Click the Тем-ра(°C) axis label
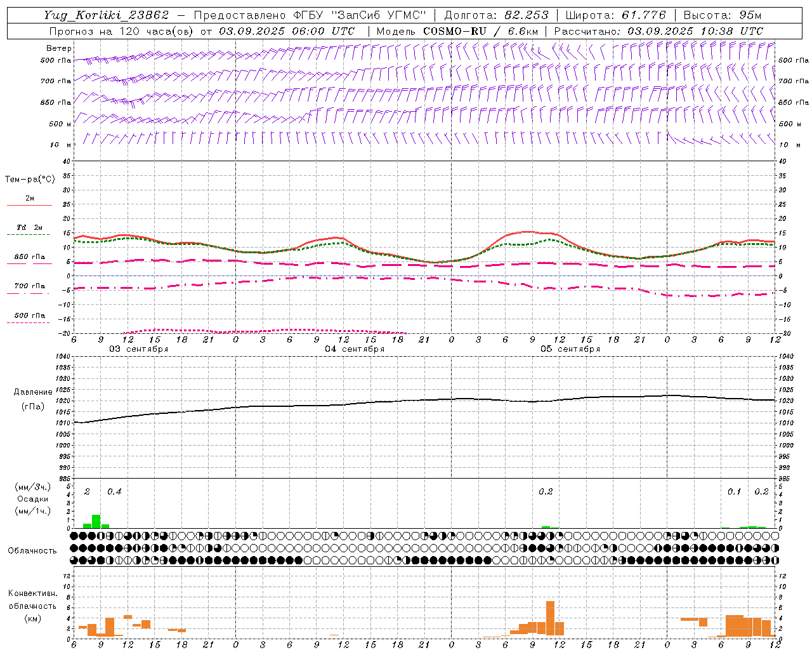This screenshot has width=812, height=650. [30, 180]
